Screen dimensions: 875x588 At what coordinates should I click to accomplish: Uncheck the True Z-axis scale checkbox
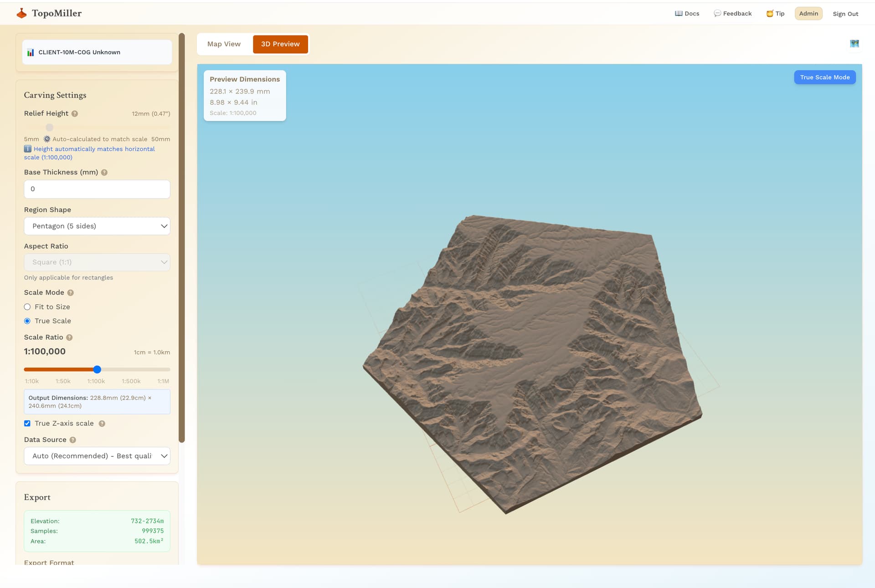27,424
